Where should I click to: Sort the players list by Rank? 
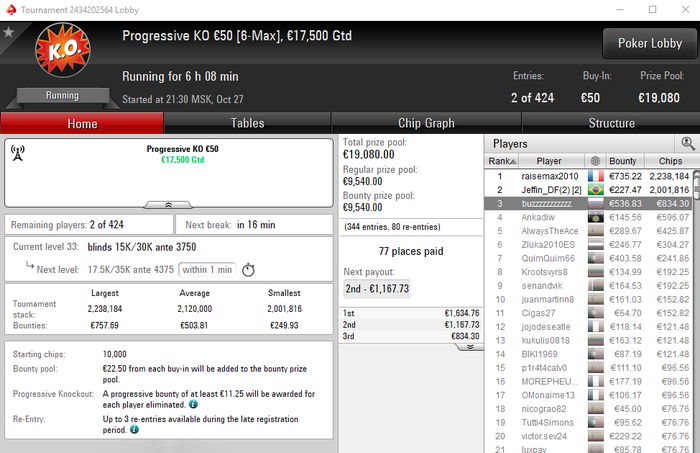[502, 161]
